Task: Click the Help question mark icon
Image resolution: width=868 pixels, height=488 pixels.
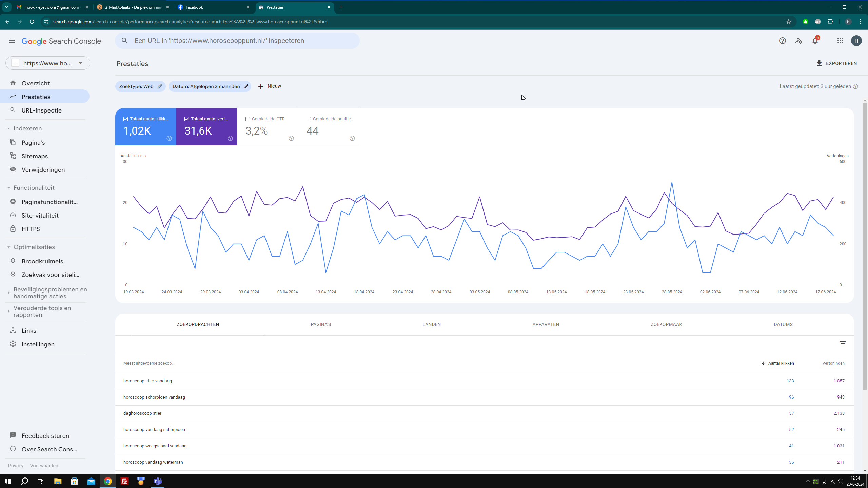Action: click(782, 41)
